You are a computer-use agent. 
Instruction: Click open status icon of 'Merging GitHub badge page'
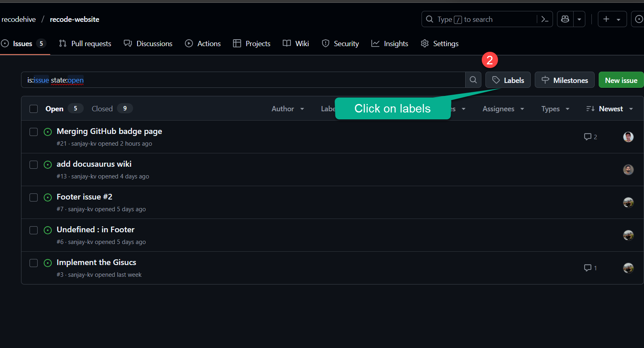(48, 132)
